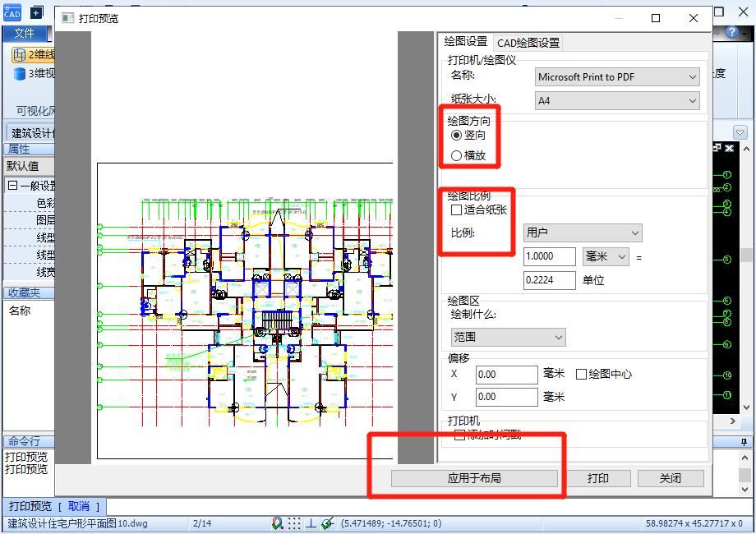756x534 pixels.
Task: Toggle the snap icon in status bar
Action: coord(278,522)
